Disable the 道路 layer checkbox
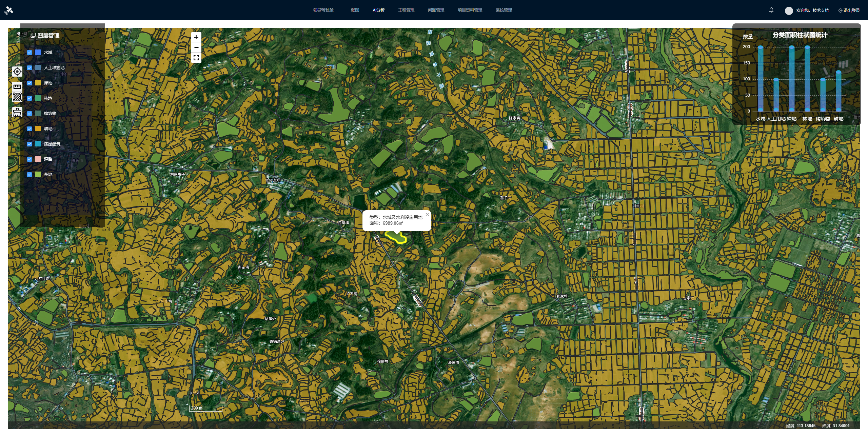The image size is (868, 437). pyautogui.click(x=29, y=159)
